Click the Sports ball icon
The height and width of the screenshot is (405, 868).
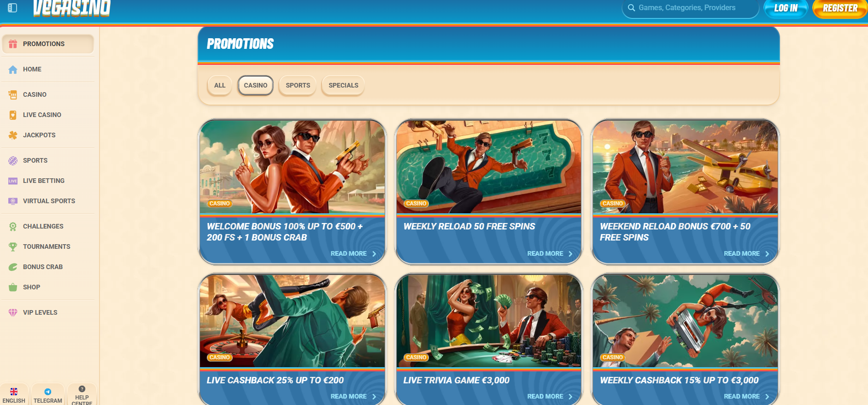(13, 160)
